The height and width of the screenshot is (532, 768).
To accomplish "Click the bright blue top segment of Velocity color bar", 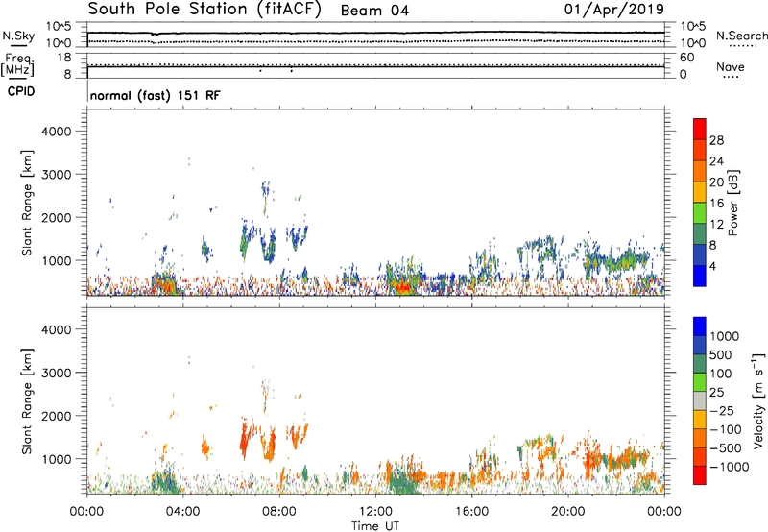I will pyautogui.click(x=700, y=326).
